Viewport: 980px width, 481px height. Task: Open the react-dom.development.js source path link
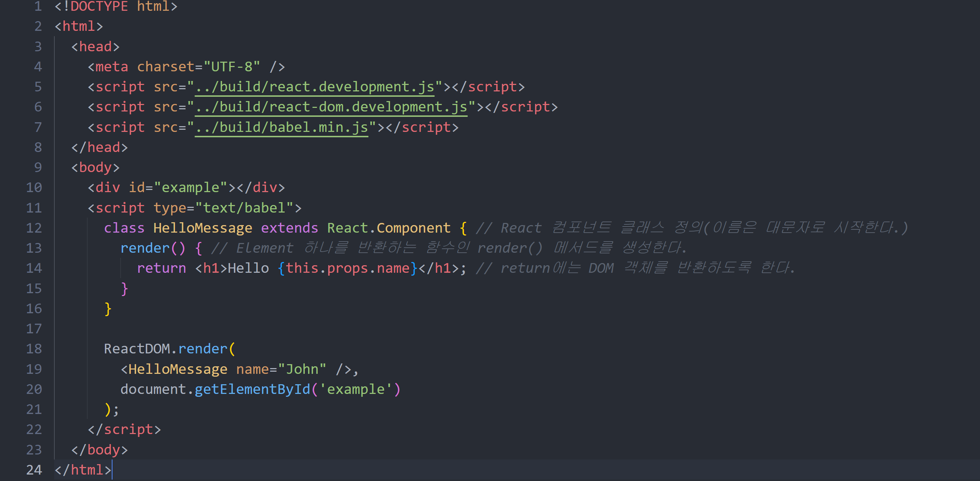pos(331,107)
